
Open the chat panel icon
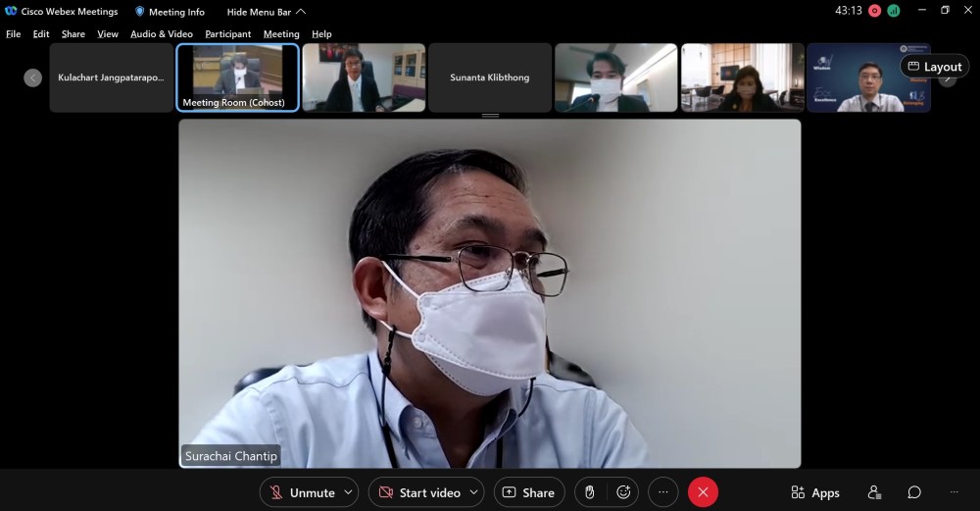coord(914,492)
